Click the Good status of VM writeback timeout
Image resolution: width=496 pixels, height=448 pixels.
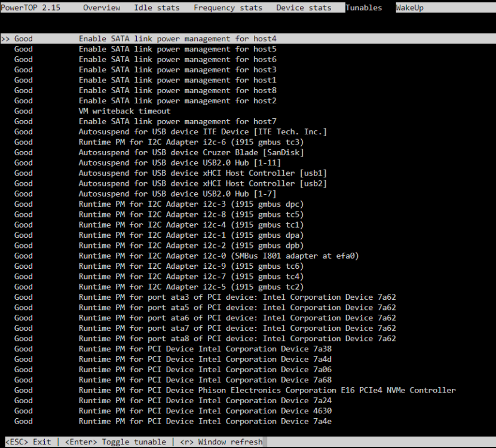point(23,111)
